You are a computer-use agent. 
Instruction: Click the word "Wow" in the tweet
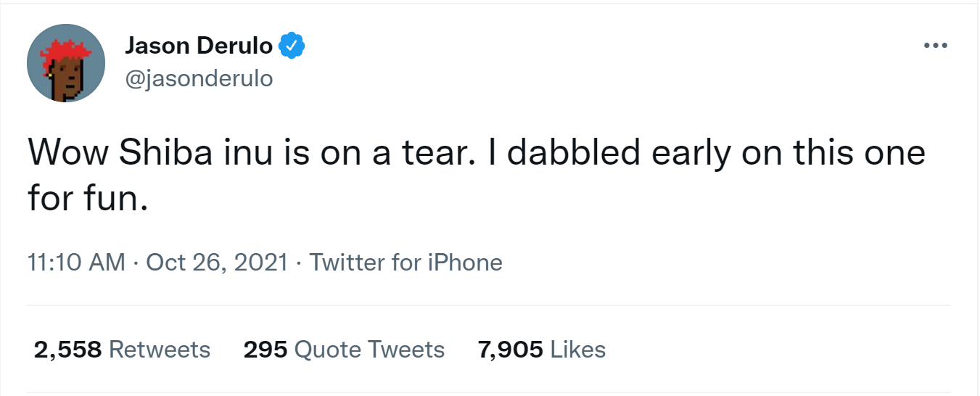(67, 153)
